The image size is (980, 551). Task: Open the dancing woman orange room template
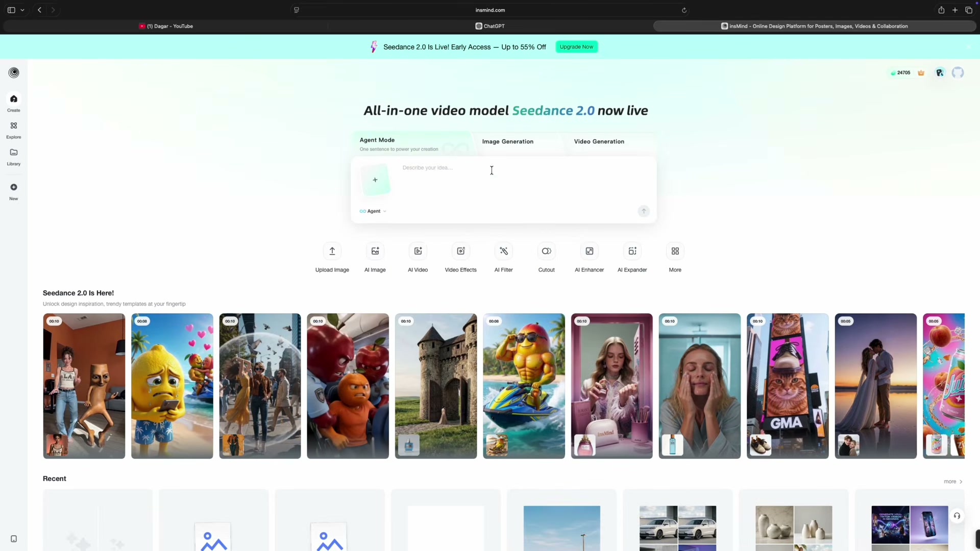click(84, 386)
